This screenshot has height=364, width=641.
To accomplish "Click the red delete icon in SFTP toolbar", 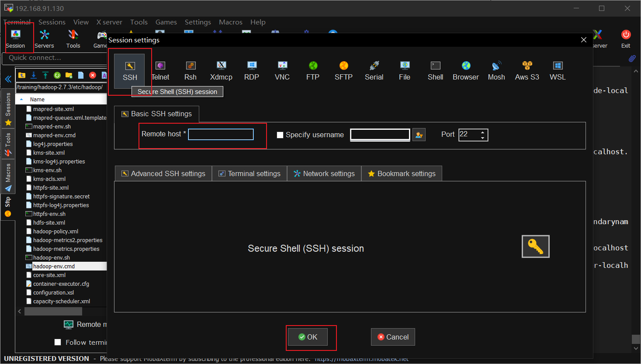I will tap(93, 75).
